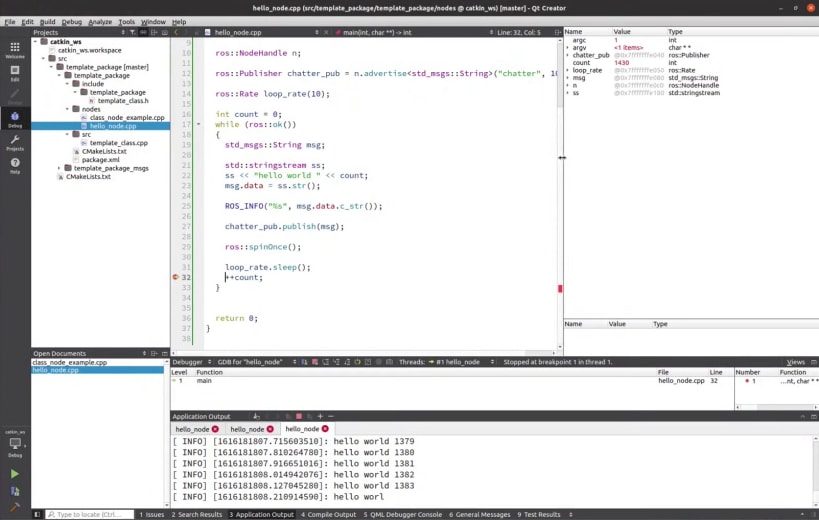Toggle breakpoint marker at line 32

click(x=176, y=277)
